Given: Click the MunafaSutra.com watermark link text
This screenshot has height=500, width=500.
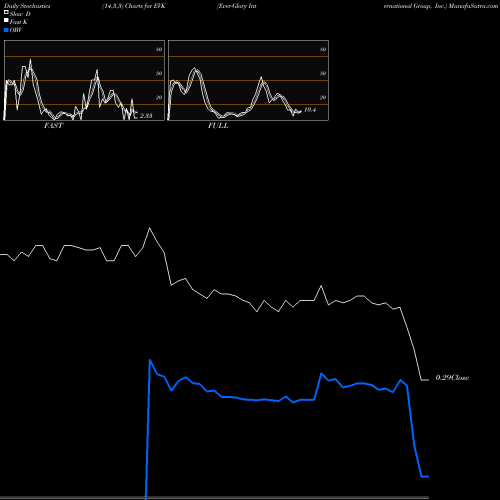Looking at the screenshot, I should 473,6.
